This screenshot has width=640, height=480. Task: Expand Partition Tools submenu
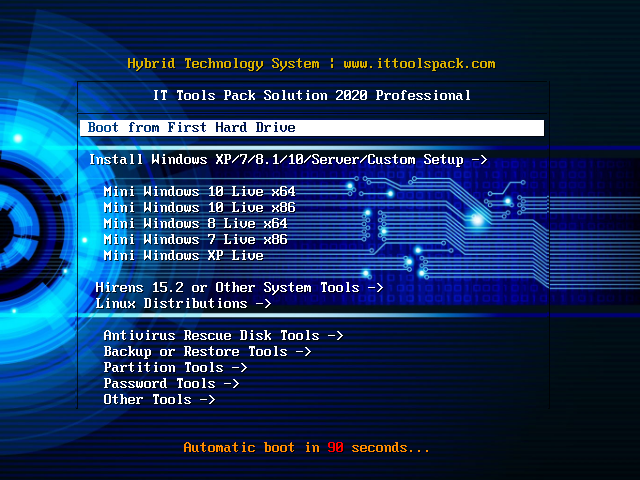(176, 367)
